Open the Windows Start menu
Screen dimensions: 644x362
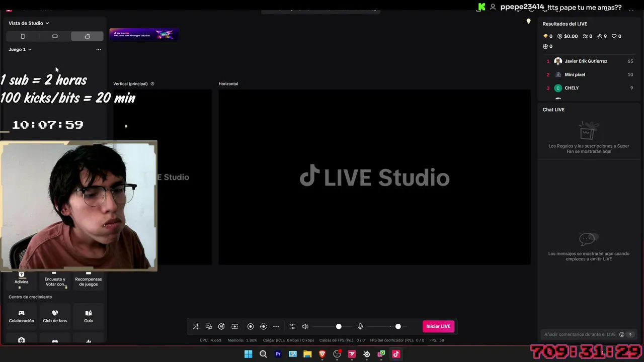[249, 354]
